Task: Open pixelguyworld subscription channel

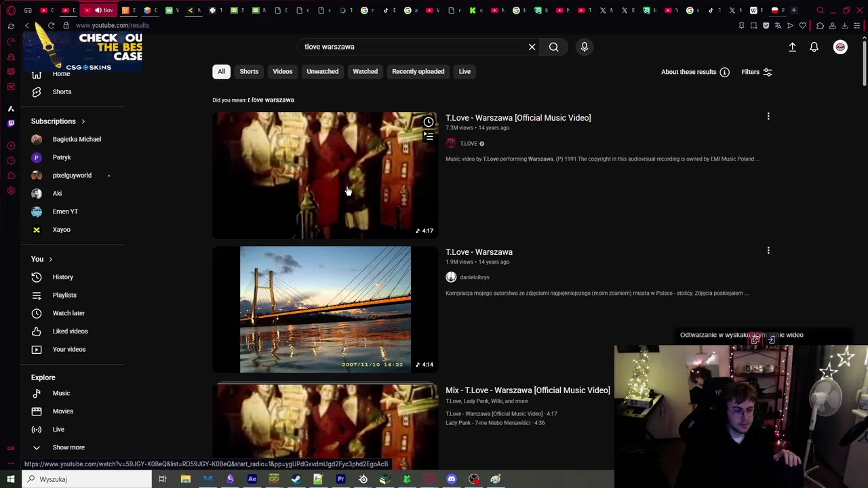Action: point(72,176)
